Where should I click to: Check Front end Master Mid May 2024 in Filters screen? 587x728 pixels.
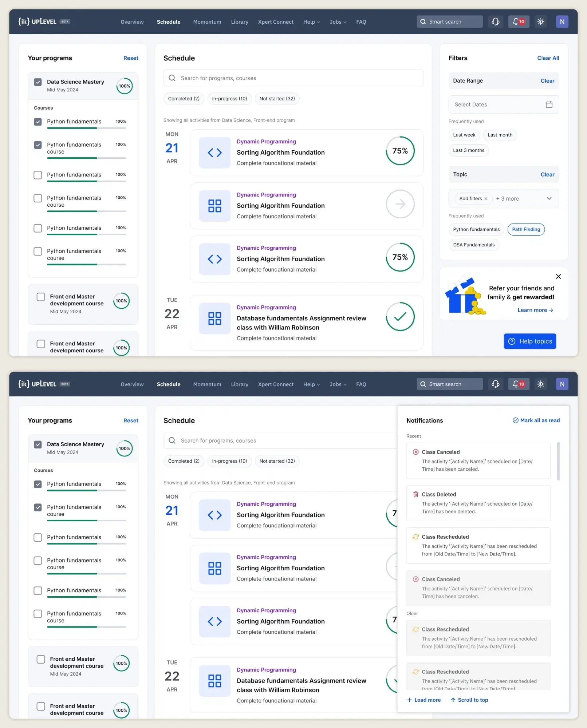coord(41,297)
